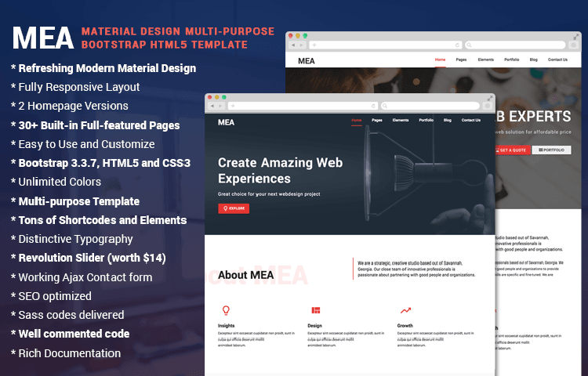Click round button at right of rear browser toolbar
Screen dimensions: 588x376
coord(573,45)
